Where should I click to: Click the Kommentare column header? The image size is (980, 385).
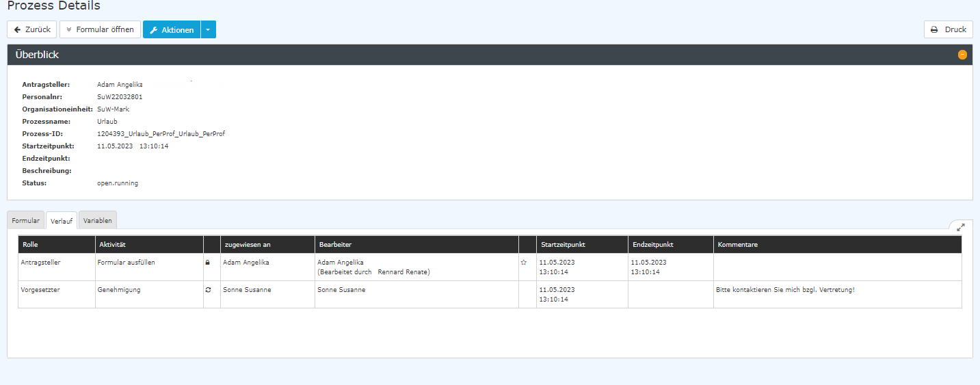coord(737,245)
